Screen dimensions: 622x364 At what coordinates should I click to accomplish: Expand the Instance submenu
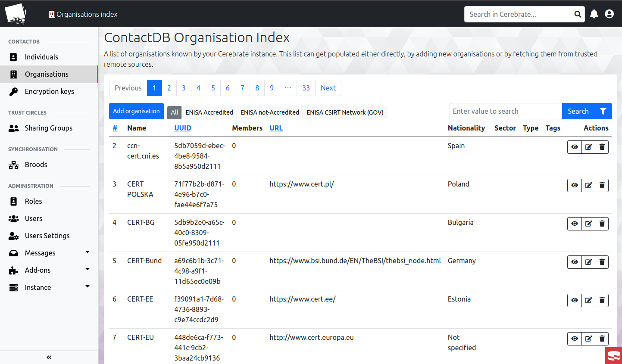(88, 286)
